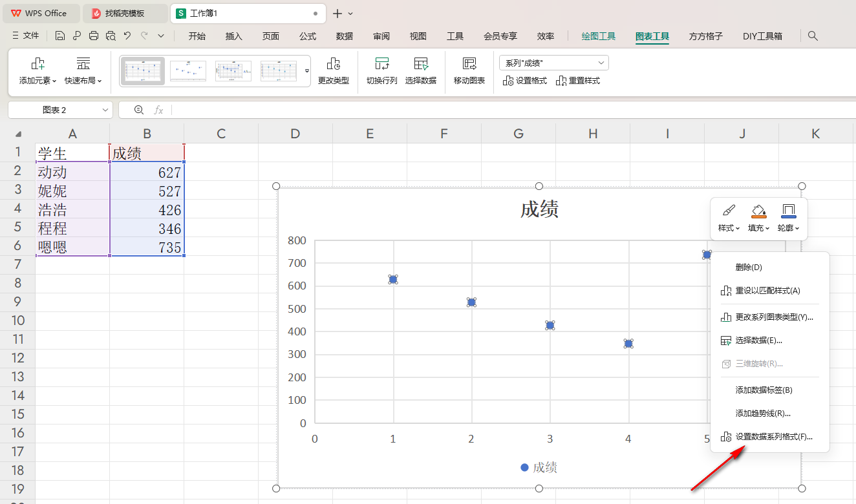The width and height of the screenshot is (856, 504).
Task: Choose 添加趋势线(R)... from context menu
Action: pyautogui.click(x=769, y=414)
